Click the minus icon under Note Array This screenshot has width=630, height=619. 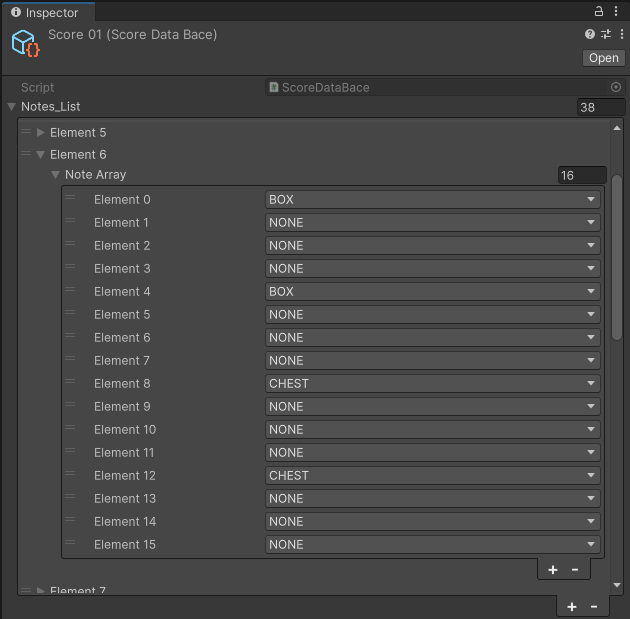pos(575,570)
